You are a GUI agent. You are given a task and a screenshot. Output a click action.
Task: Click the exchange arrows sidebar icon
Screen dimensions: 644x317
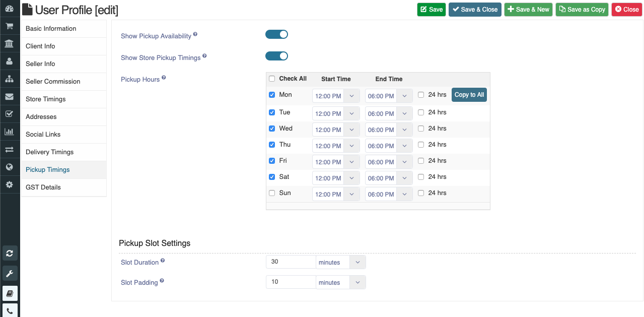(9, 150)
